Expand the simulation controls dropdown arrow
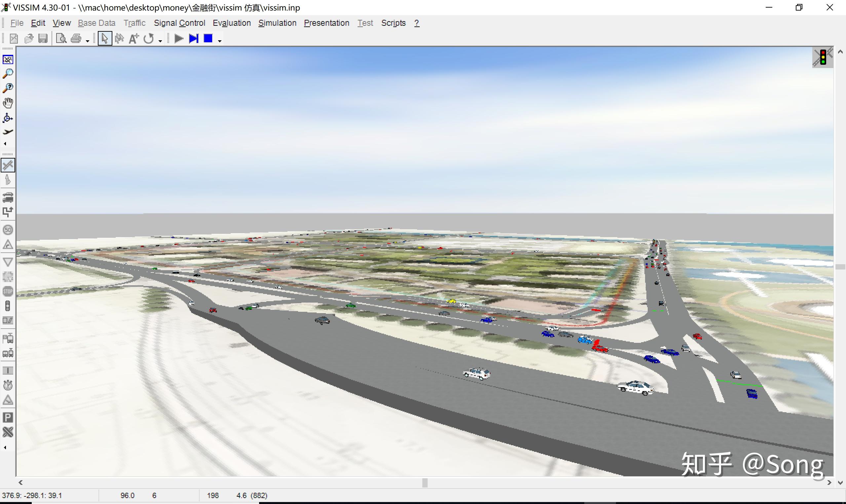Image resolution: width=846 pixels, height=504 pixels. click(x=220, y=41)
